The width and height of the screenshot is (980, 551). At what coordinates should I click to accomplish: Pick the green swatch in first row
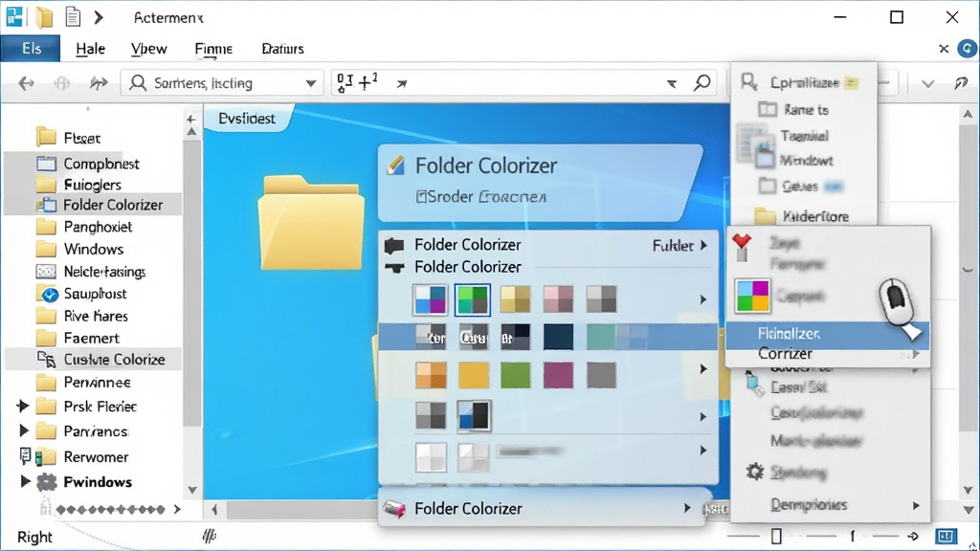[x=473, y=299]
